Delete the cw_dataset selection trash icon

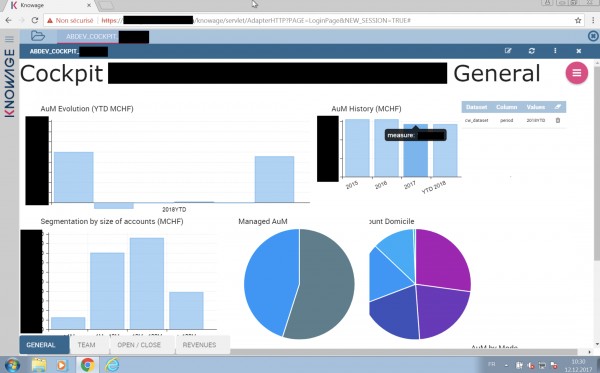pyautogui.click(x=558, y=120)
